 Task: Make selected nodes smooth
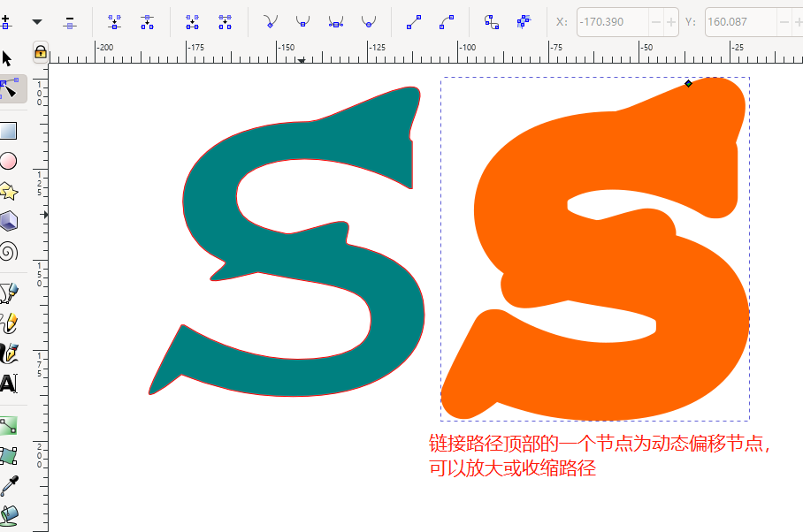[x=303, y=22]
